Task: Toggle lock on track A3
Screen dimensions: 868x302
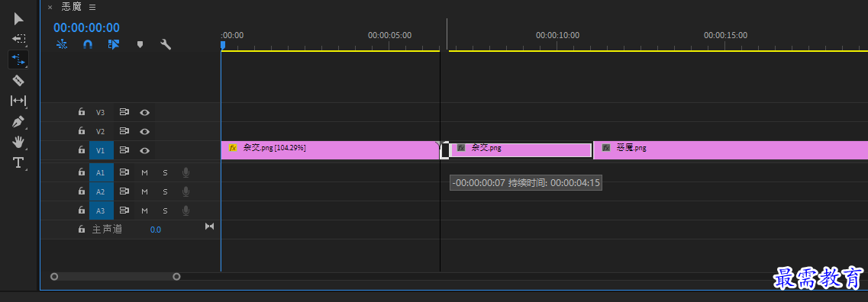Action: point(82,210)
